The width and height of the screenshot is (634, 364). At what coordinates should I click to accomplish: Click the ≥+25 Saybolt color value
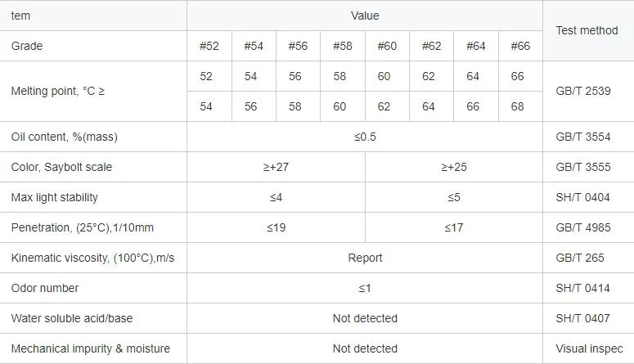click(x=454, y=167)
